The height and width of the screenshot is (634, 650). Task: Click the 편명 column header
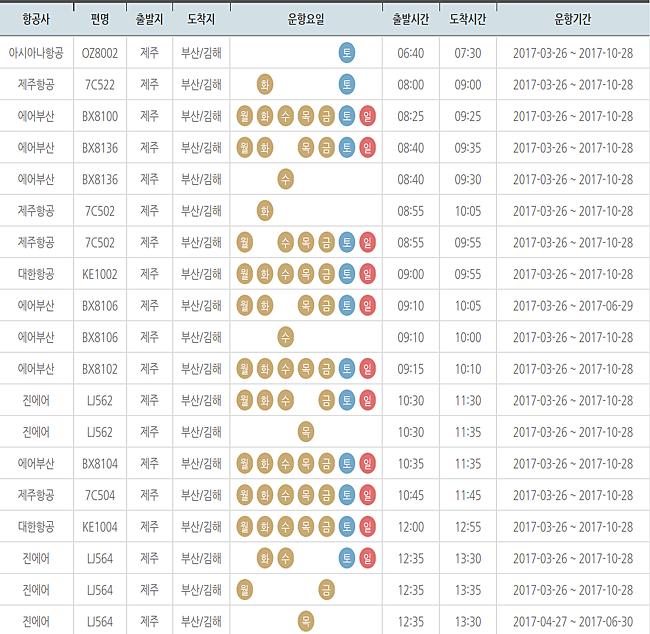pos(100,19)
